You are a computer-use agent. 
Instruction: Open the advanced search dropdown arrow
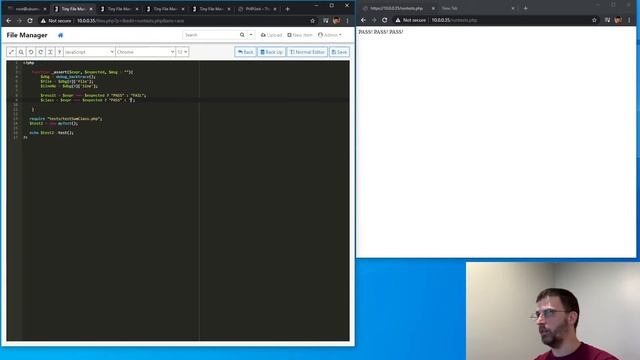click(251, 35)
